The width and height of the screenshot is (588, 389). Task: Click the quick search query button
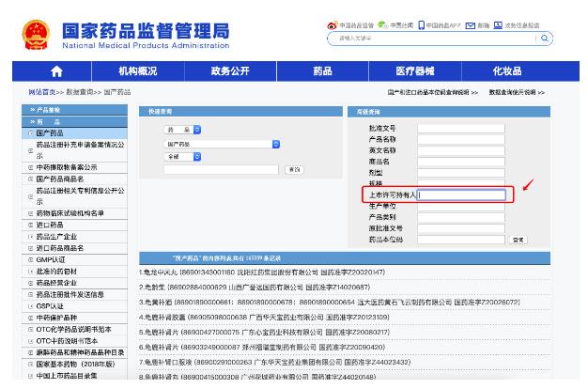tap(294, 169)
